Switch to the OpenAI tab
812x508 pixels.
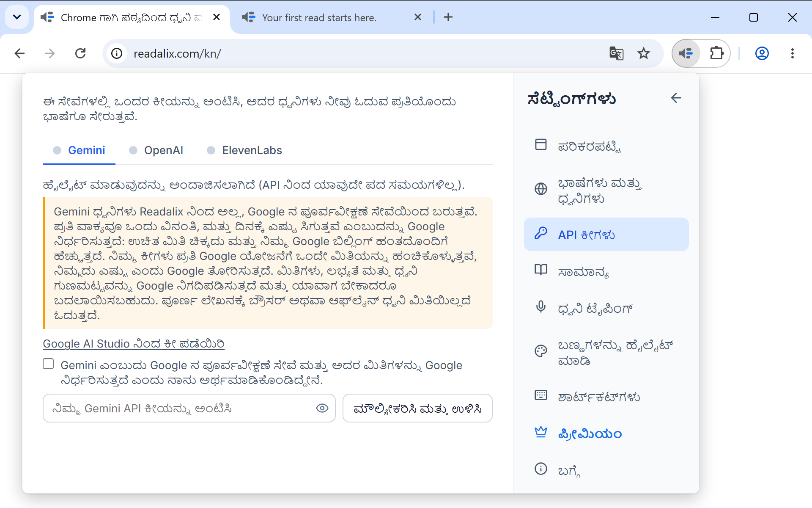click(156, 151)
